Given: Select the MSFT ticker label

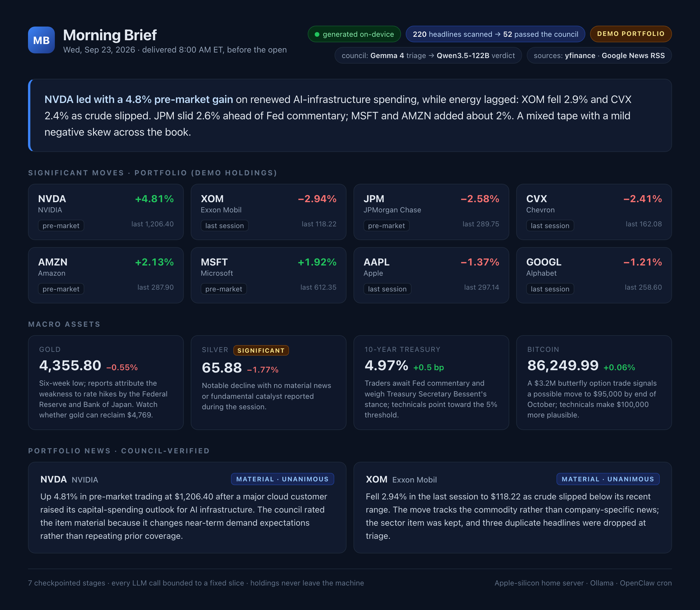Looking at the screenshot, I should coord(214,262).
